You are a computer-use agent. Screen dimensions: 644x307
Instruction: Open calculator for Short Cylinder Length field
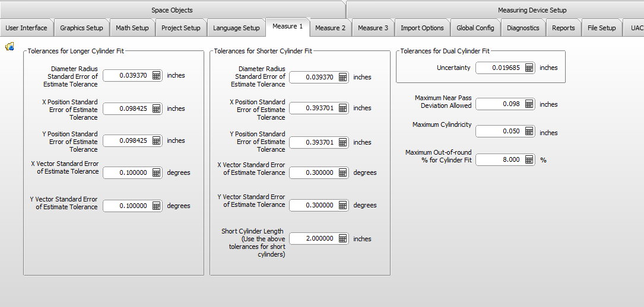pyautogui.click(x=342, y=239)
